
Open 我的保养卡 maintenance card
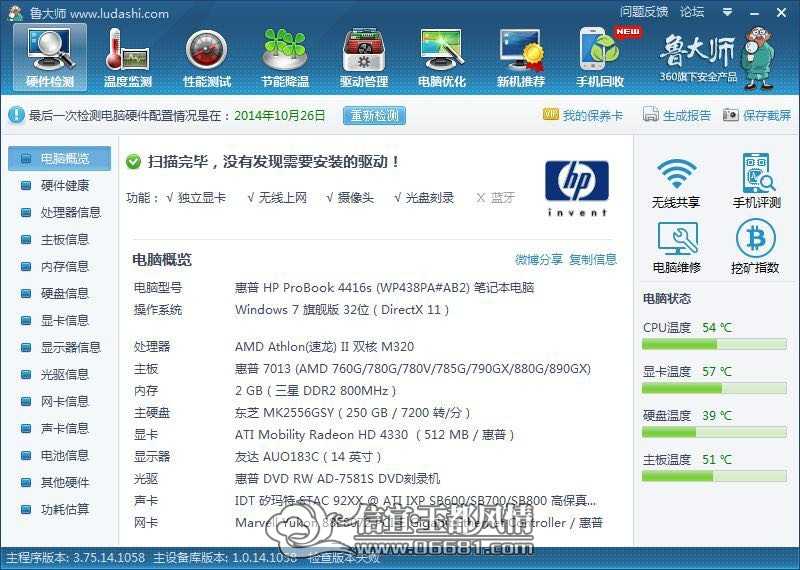tap(583, 115)
